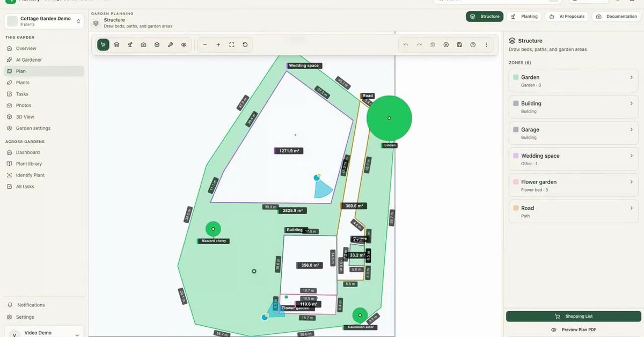The image size is (644, 337).
Task: Switch to the Planting tab
Action: click(524, 17)
